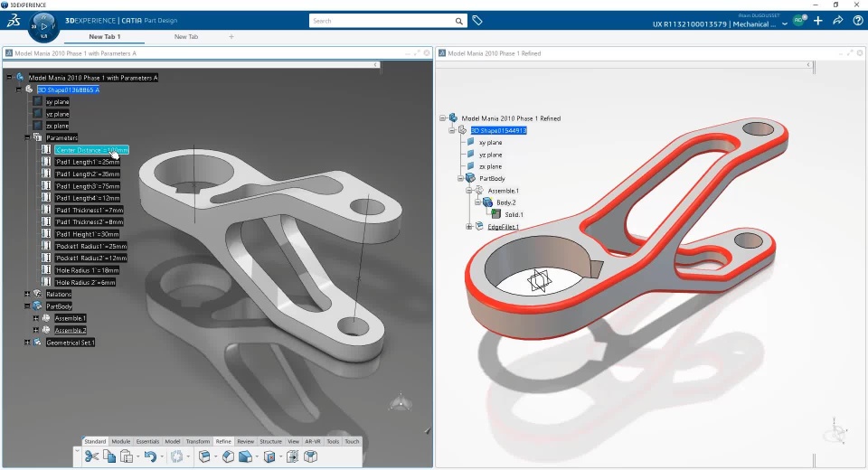The width and height of the screenshot is (868, 470).
Task: Open the credentials dropdown chevron beside Mechanical
Action: click(x=785, y=23)
